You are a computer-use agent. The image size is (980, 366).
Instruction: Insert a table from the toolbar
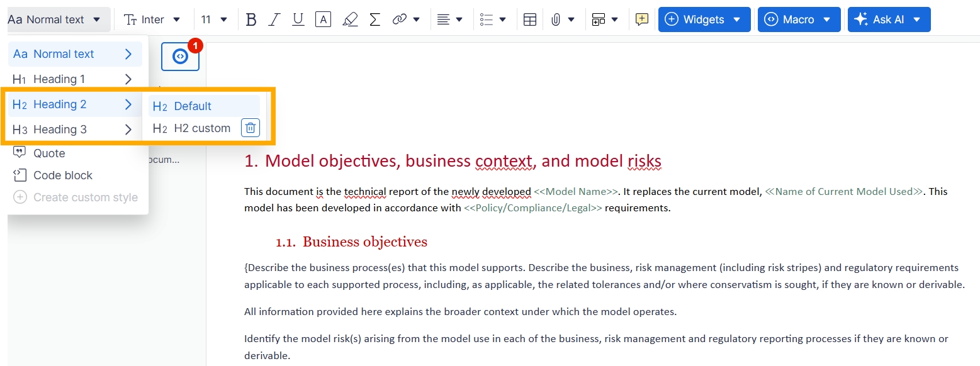coord(530,19)
